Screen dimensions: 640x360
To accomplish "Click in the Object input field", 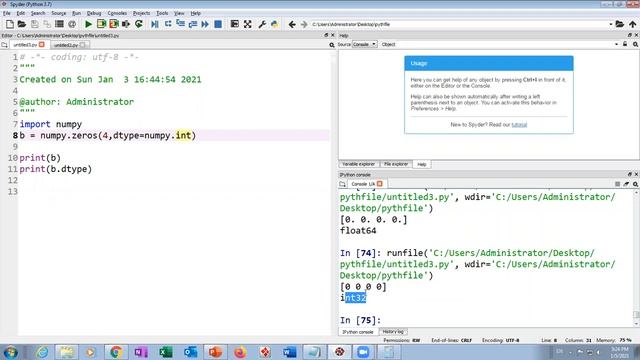I will [x=505, y=44].
